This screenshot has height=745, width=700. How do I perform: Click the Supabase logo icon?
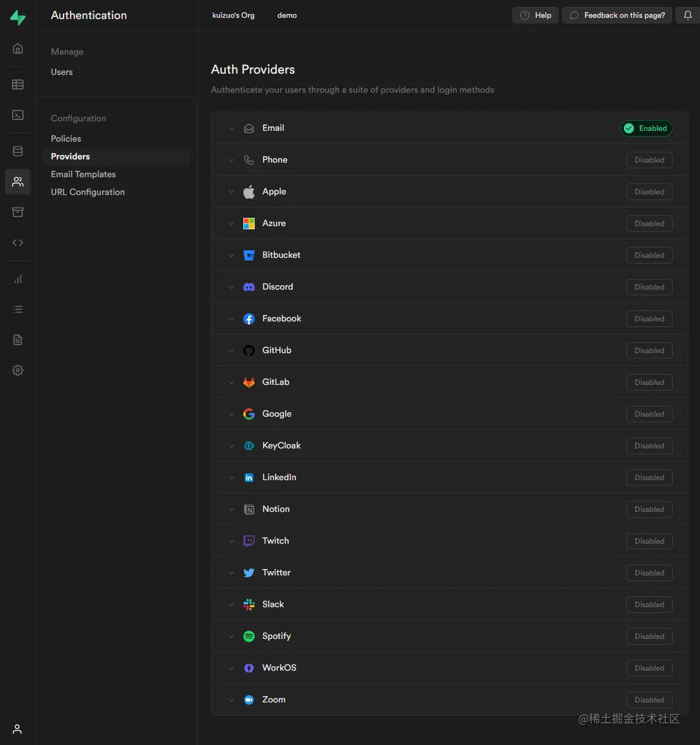click(x=18, y=17)
